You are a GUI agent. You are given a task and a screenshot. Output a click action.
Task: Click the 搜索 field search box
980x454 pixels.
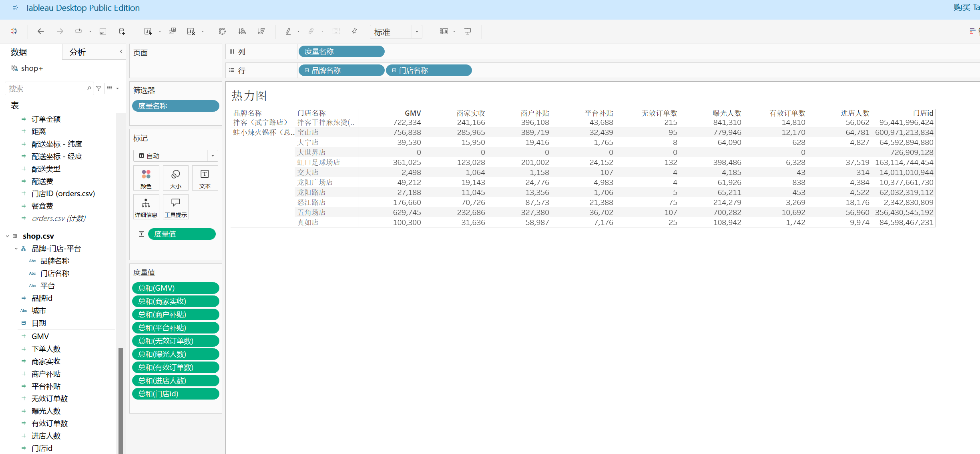coord(46,88)
